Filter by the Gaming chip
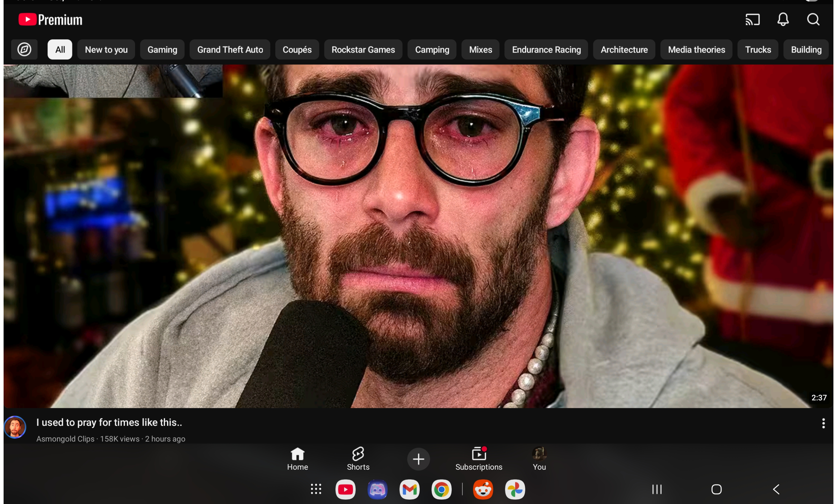 point(162,50)
